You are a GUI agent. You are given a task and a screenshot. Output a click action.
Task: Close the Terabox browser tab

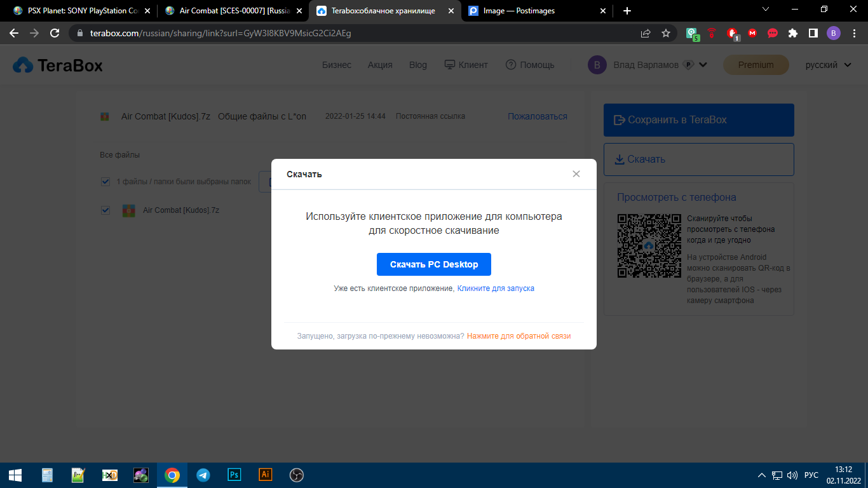pyautogui.click(x=451, y=11)
